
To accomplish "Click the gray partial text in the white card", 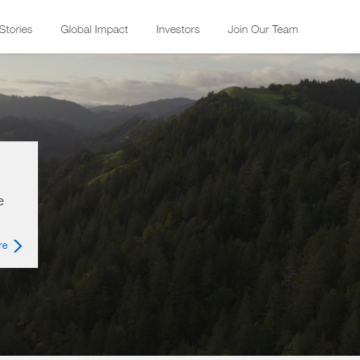I will point(2,202).
